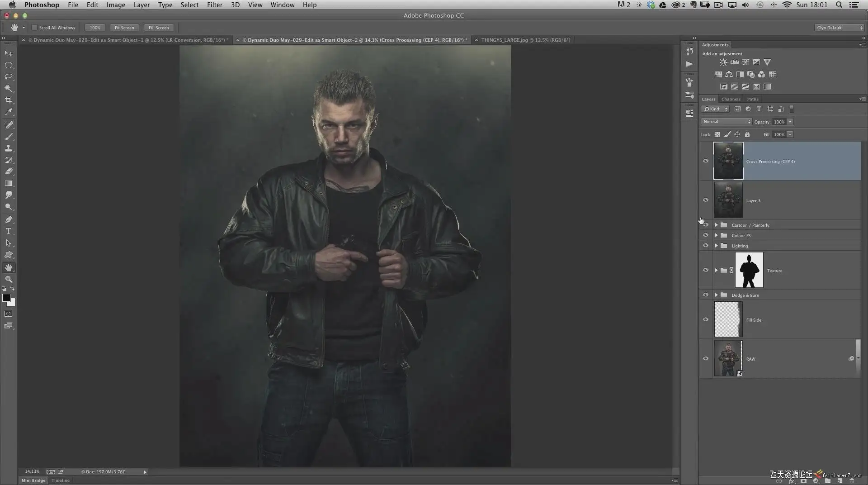Select the Eyedropper tool
Image resolution: width=868 pixels, height=485 pixels.
(x=9, y=112)
